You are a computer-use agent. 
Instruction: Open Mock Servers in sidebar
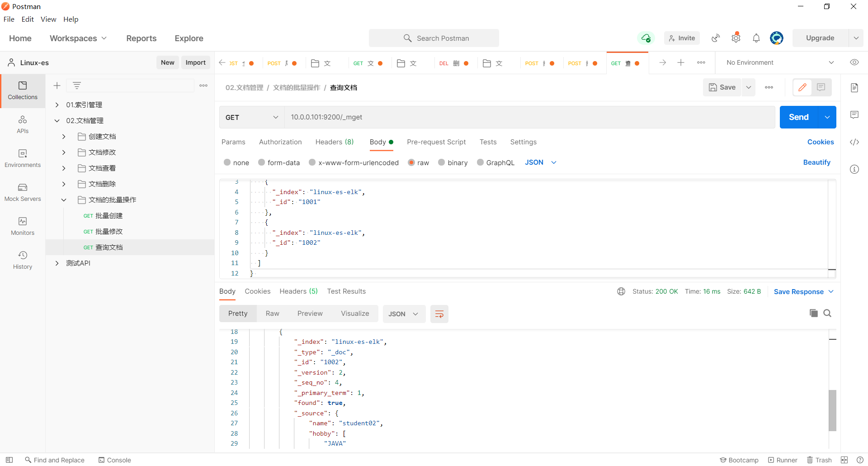point(23,192)
